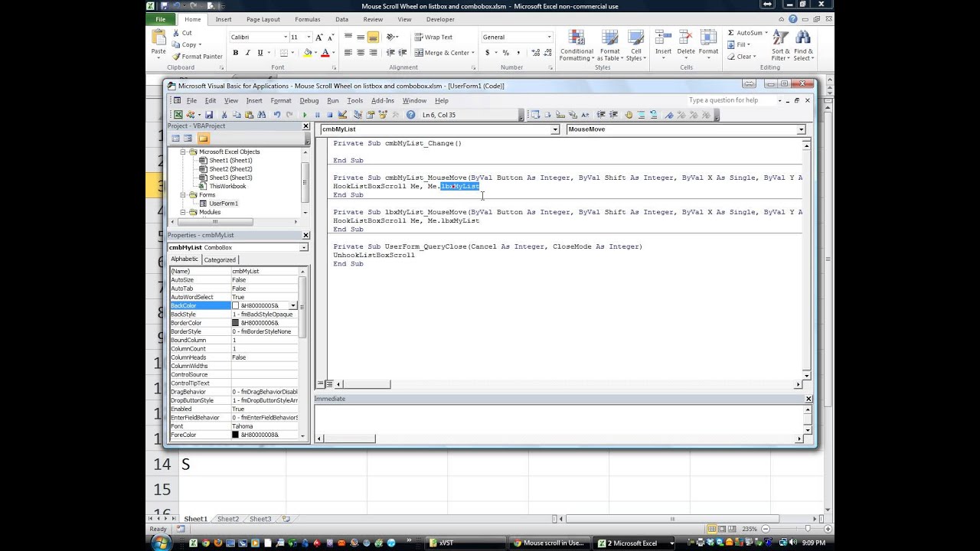980x551 pixels.
Task: Click BorderColor dark color swatch
Action: [x=236, y=323]
